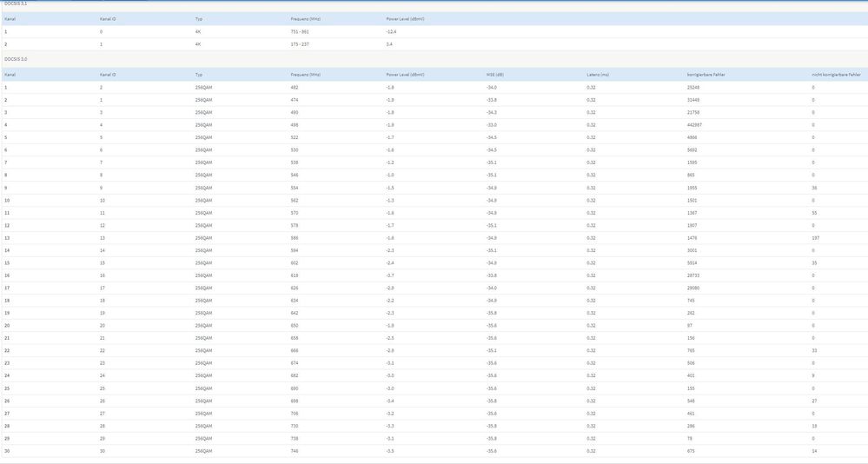The height and width of the screenshot is (464, 868).
Task: Select the 490 MHz frequency cell
Action: (295, 112)
